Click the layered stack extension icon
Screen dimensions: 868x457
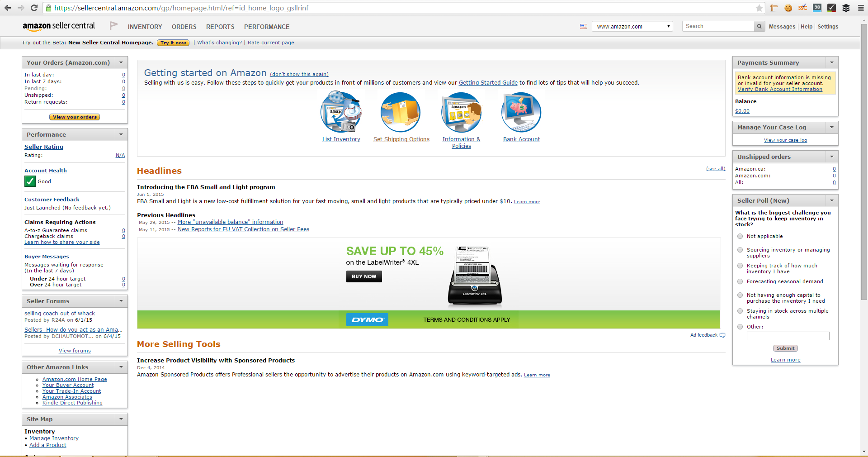(x=846, y=8)
